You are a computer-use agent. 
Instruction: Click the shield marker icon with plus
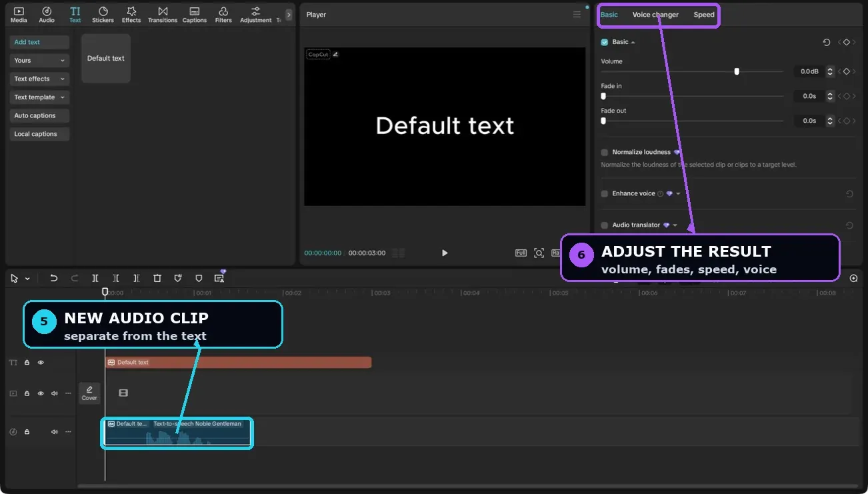178,278
